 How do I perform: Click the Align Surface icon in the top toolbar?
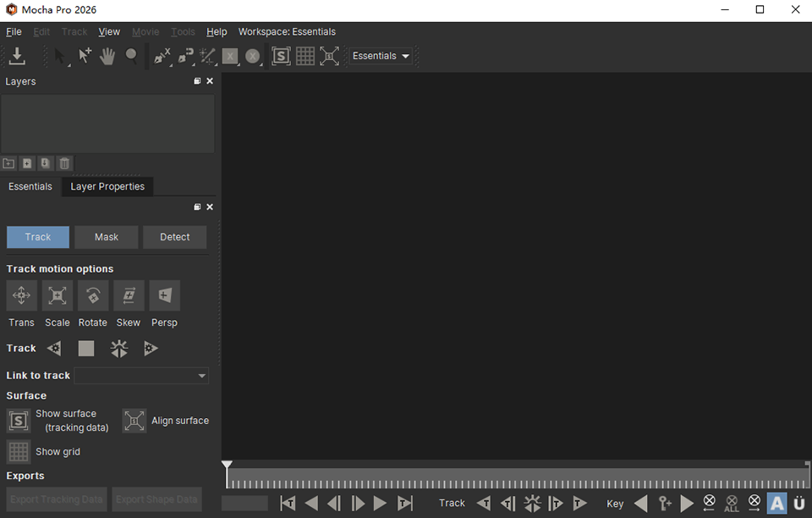point(329,56)
